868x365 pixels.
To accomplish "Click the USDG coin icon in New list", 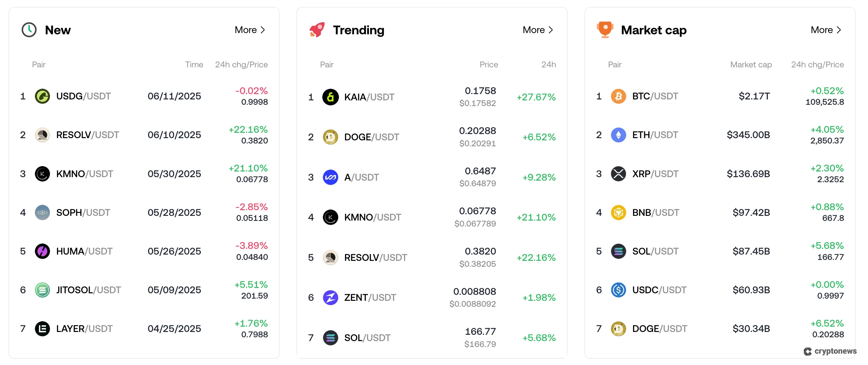I will (42, 96).
